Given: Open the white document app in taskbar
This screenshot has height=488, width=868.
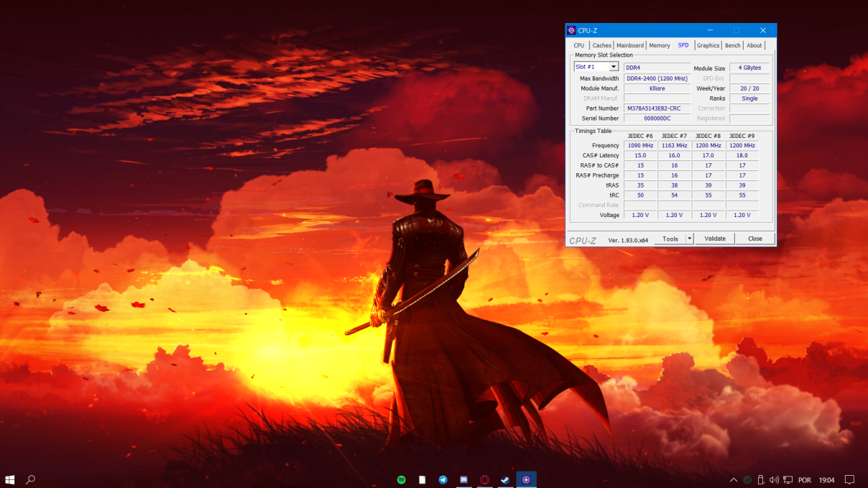Looking at the screenshot, I should [x=423, y=479].
